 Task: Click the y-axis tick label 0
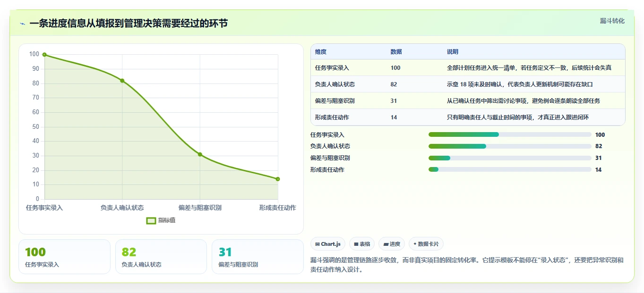click(x=37, y=199)
